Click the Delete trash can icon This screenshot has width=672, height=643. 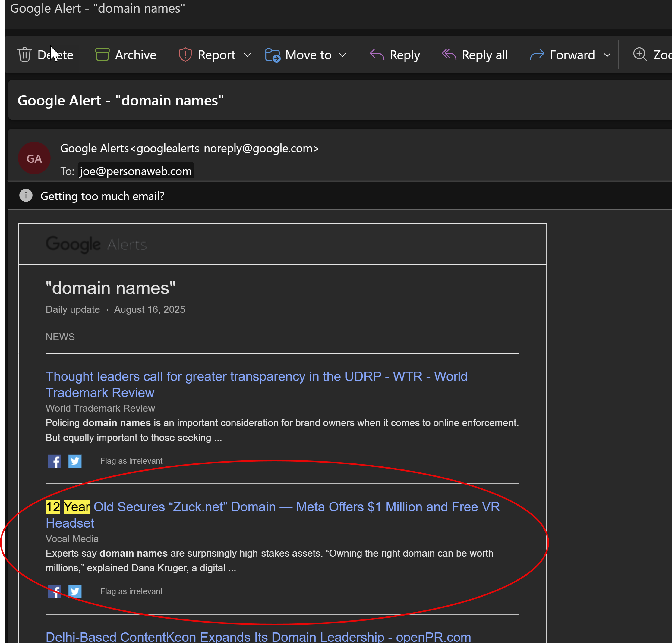coord(24,55)
